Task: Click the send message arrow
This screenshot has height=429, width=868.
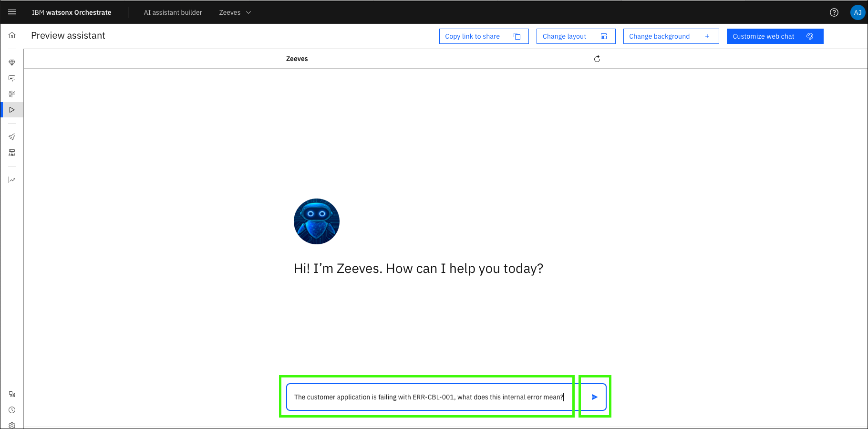Action: pos(594,397)
